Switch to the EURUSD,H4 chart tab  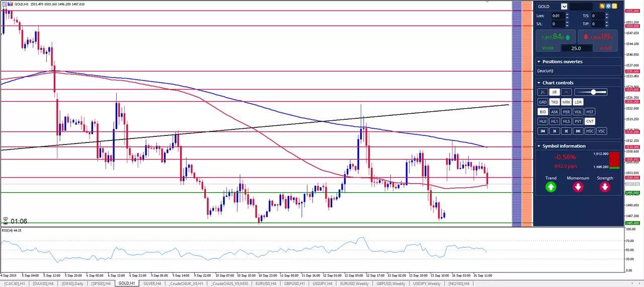coord(266,283)
